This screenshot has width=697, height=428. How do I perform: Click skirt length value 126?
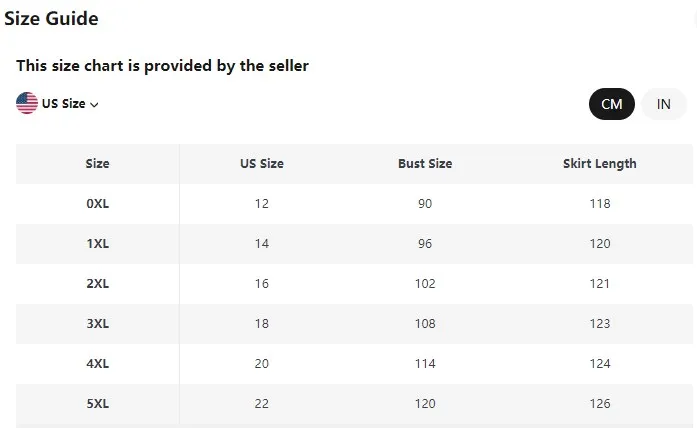pos(599,404)
